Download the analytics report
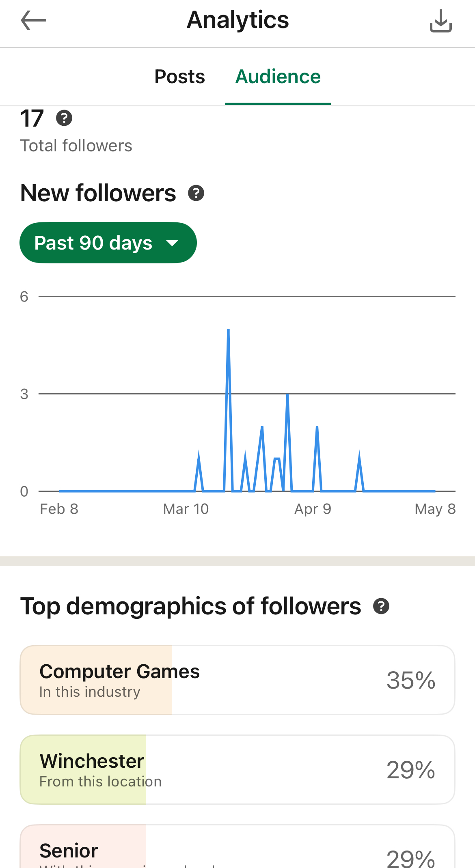 click(440, 21)
